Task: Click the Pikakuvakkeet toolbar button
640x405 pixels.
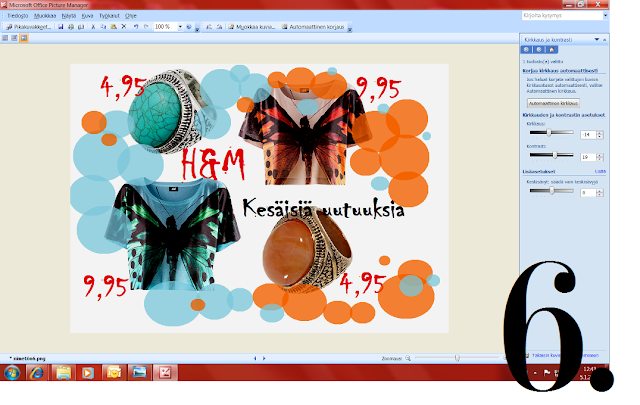Action: 29,27
